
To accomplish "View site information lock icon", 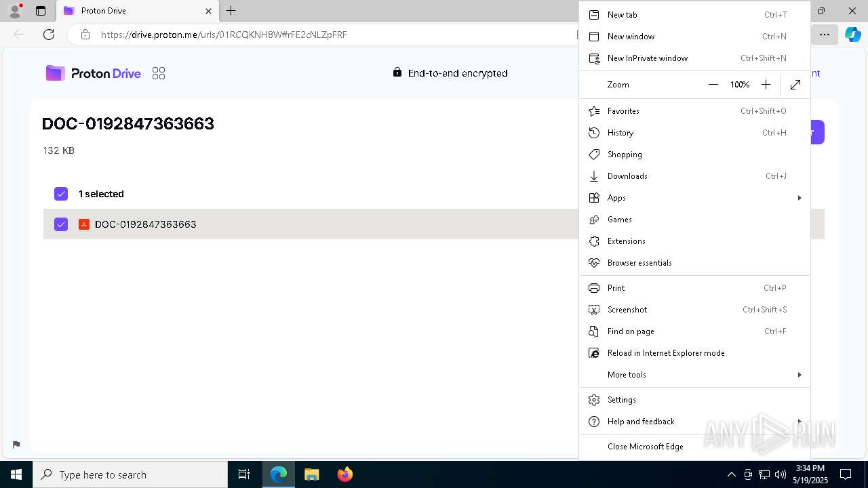I will (x=85, y=35).
